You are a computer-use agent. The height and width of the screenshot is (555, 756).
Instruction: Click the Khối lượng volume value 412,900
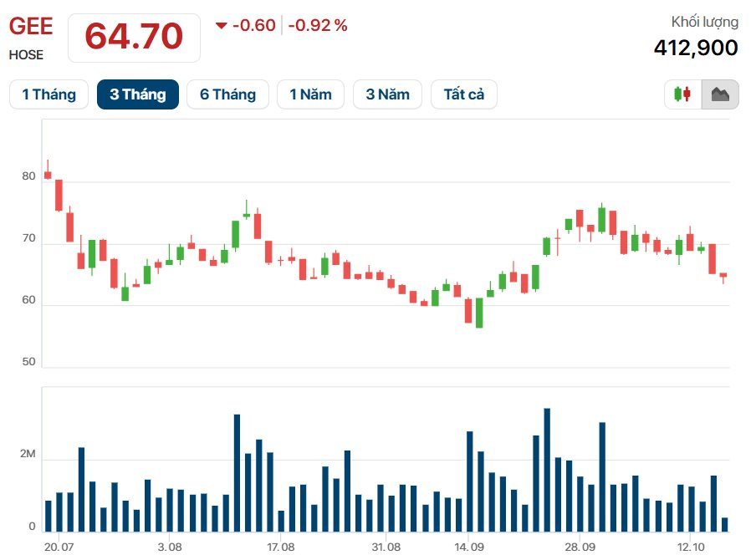tap(696, 48)
